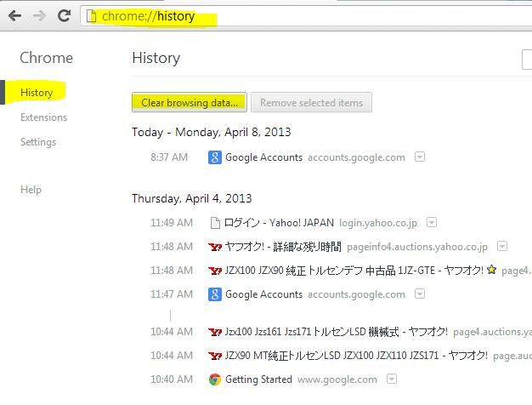This screenshot has width=532, height=405.
Task: Open the 11:47 AM Google Accounts link
Action: click(x=263, y=294)
